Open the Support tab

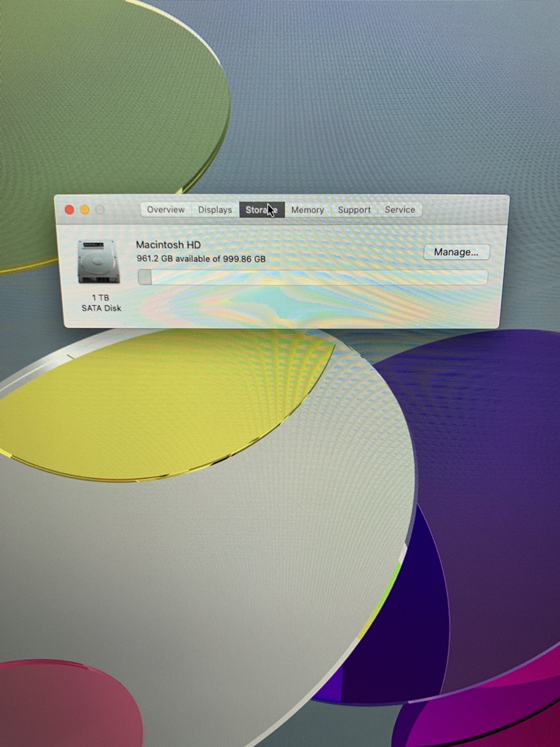354,210
